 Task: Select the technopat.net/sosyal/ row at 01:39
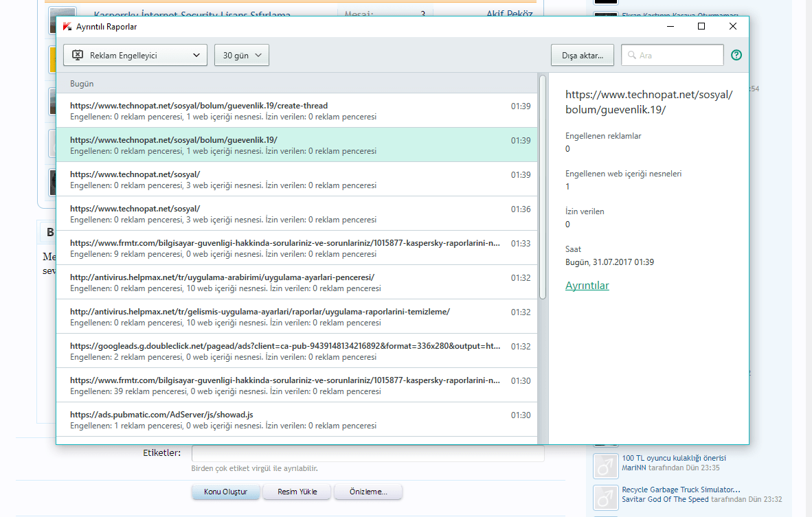pos(297,179)
